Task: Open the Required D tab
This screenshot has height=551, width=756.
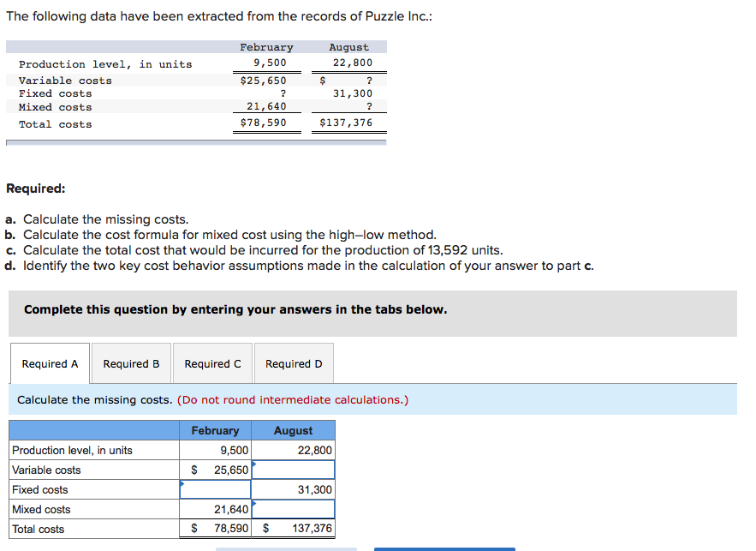Action: click(294, 362)
